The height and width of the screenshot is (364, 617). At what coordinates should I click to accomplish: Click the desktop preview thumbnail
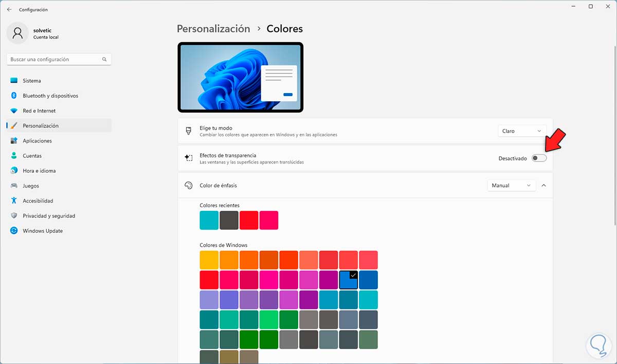pos(240,77)
